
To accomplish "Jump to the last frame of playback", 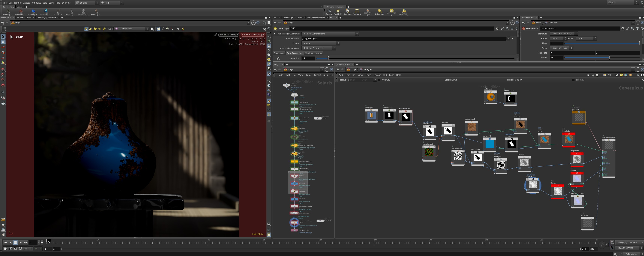I will [x=25, y=243].
